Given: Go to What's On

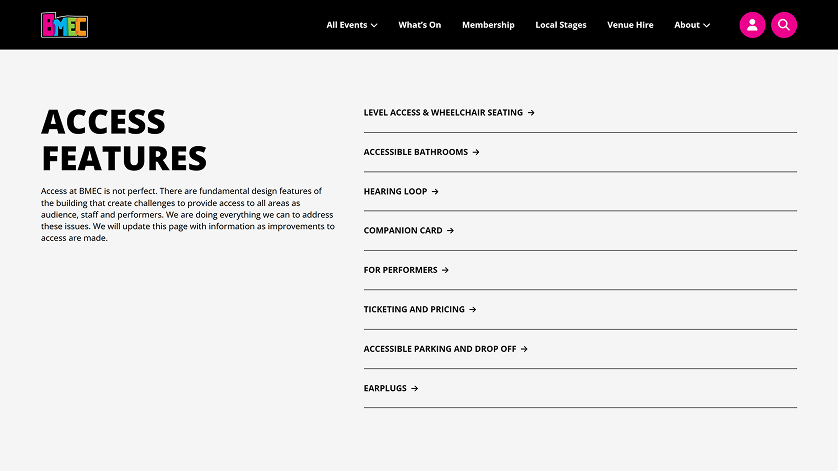Looking at the screenshot, I should (x=420, y=25).
